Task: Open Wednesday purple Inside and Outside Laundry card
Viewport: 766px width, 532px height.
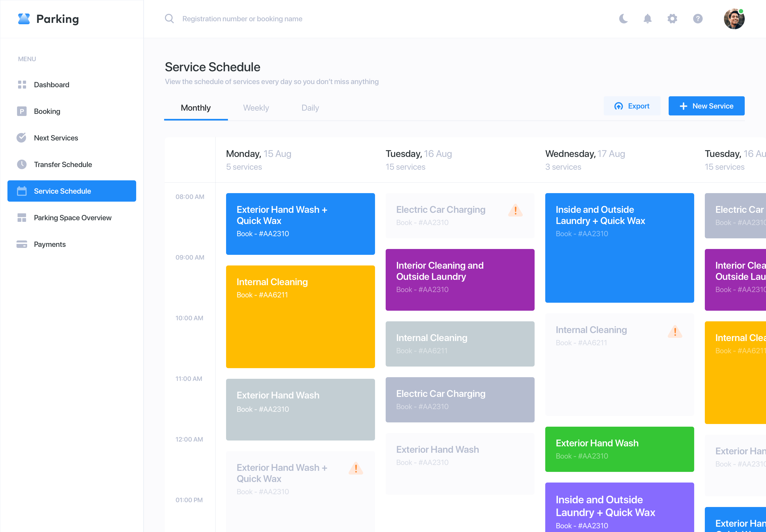Action: pos(620,507)
